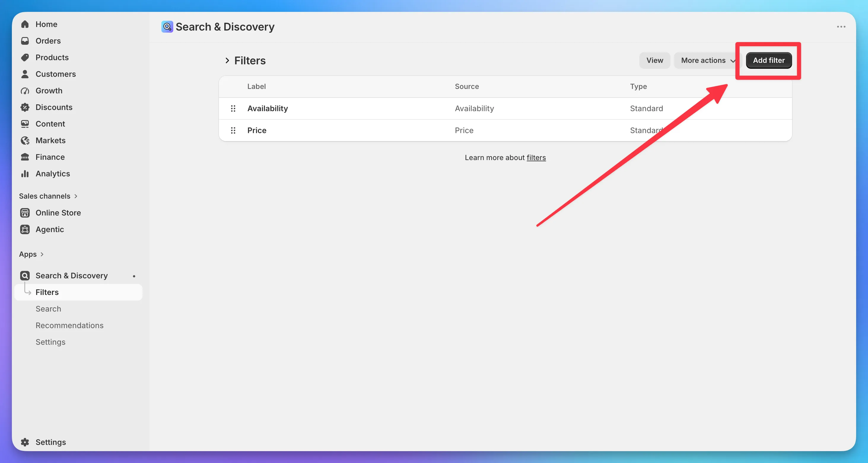This screenshot has width=868, height=463.
Task: Click the Search & Discovery page title
Action: pos(225,27)
